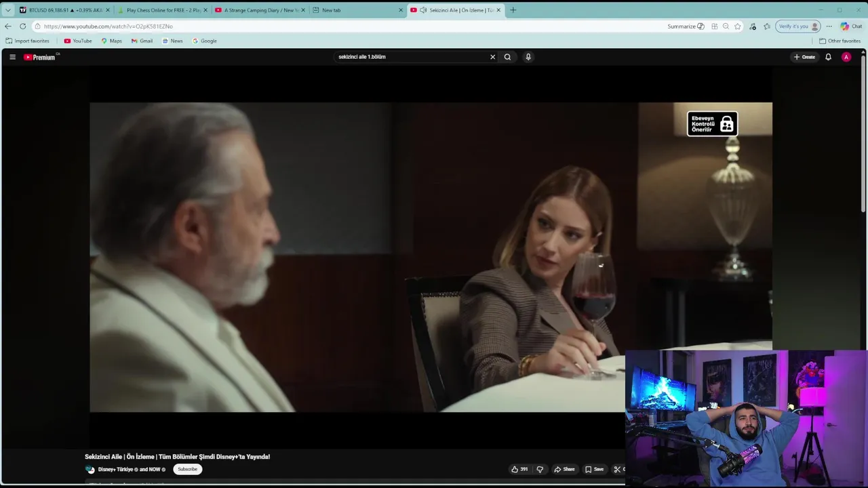Open Import favorites bookmark
Screen dimensions: 868x488
pos(27,41)
